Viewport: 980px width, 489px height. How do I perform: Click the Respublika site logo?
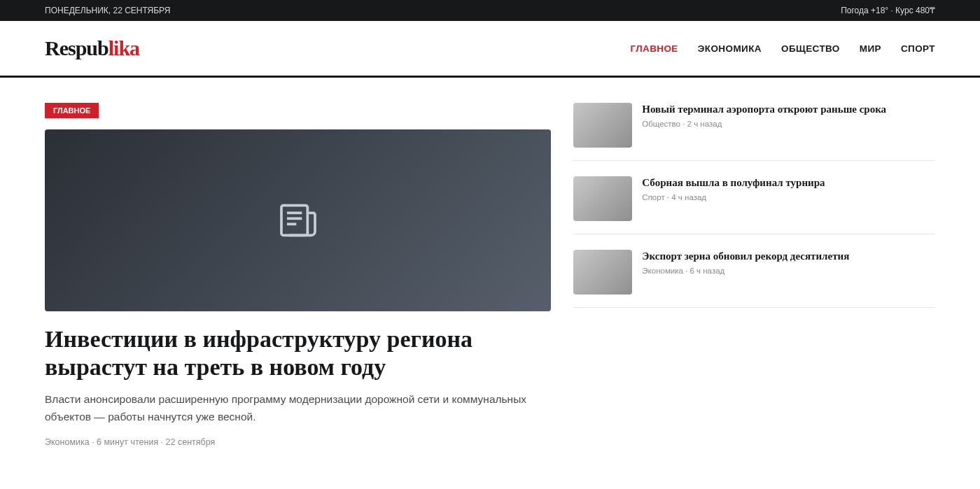[92, 48]
